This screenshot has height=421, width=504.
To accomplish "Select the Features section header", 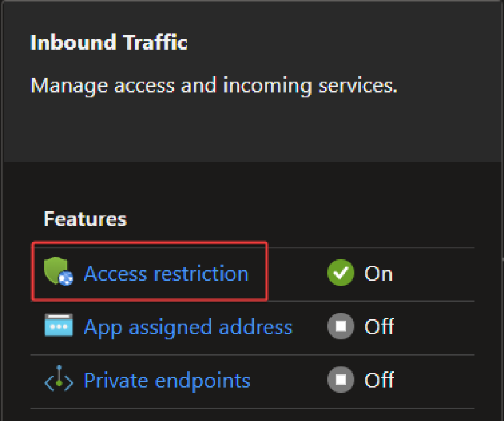I will (x=85, y=218).
